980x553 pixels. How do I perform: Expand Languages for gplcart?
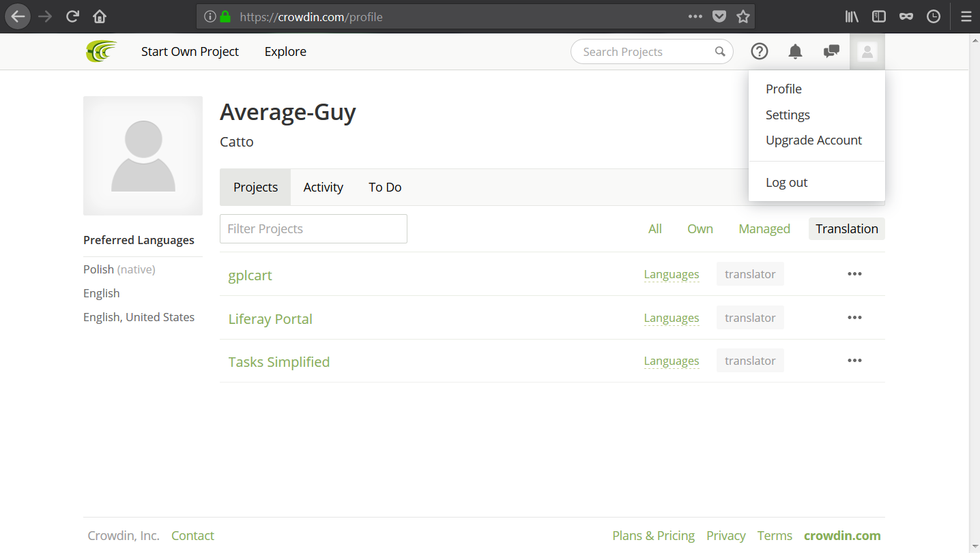pyautogui.click(x=672, y=275)
